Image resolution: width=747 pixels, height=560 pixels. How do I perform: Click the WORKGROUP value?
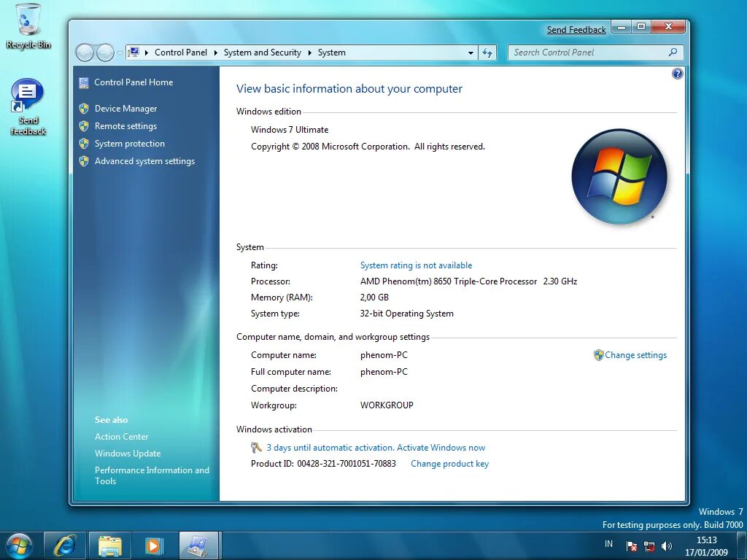pos(387,405)
